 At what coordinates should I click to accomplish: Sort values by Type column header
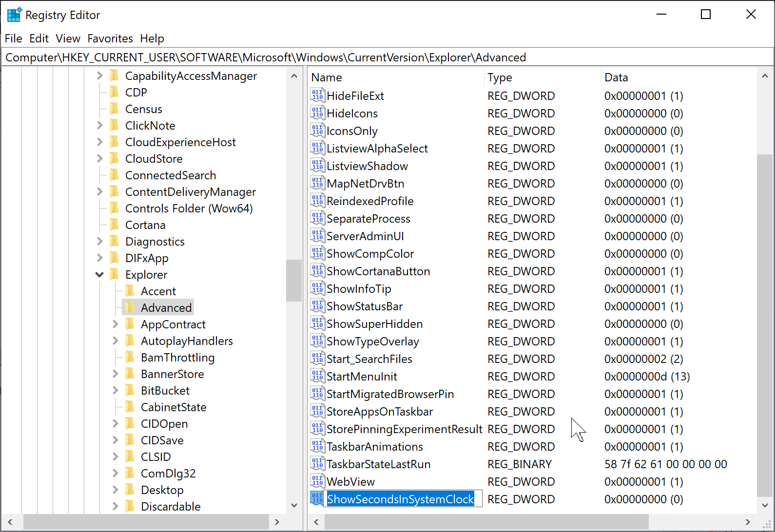(543, 77)
